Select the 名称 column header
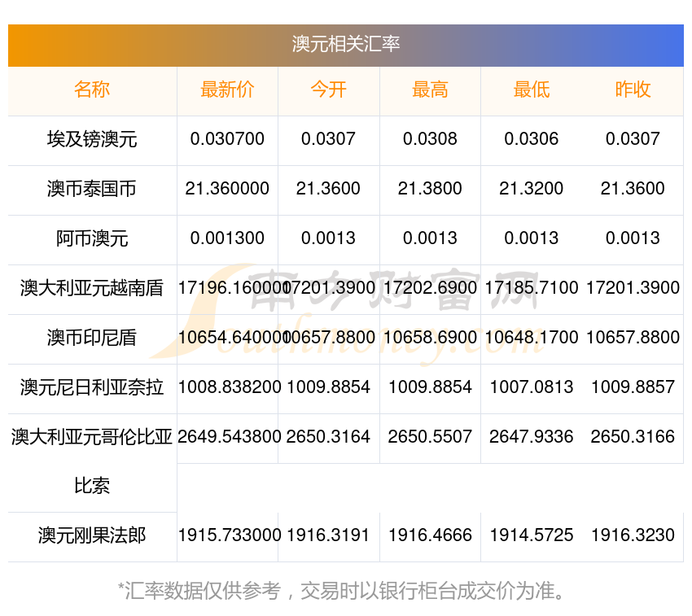 [92, 90]
